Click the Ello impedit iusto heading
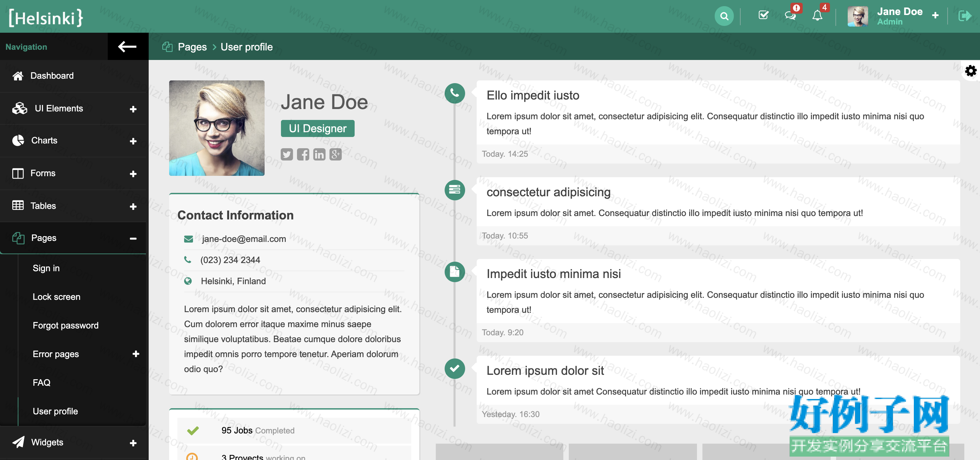980x460 pixels. [x=533, y=95]
